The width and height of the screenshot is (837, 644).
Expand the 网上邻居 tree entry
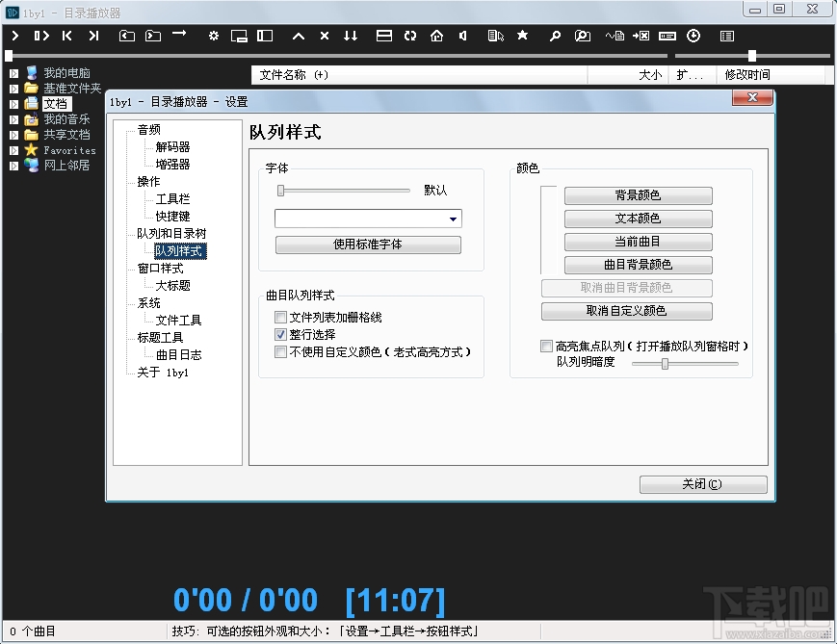click(x=13, y=165)
